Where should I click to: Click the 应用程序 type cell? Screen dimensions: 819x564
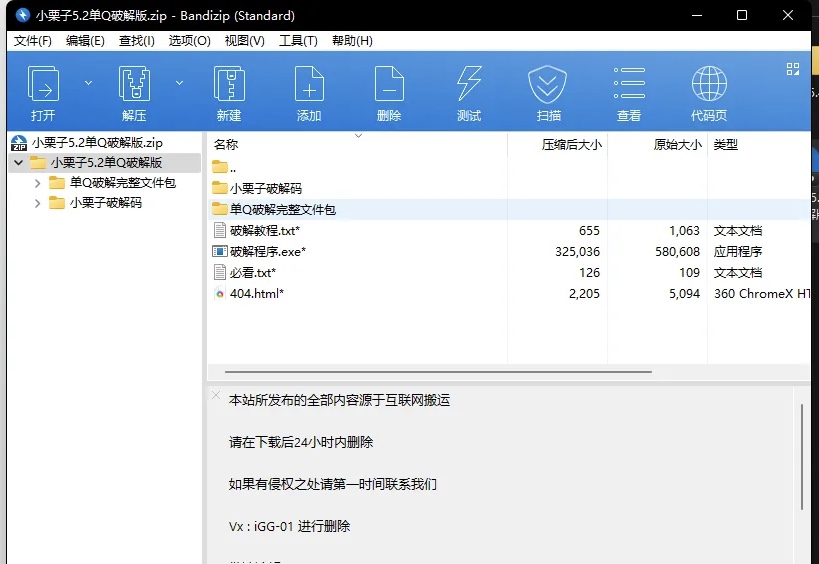tap(738, 252)
